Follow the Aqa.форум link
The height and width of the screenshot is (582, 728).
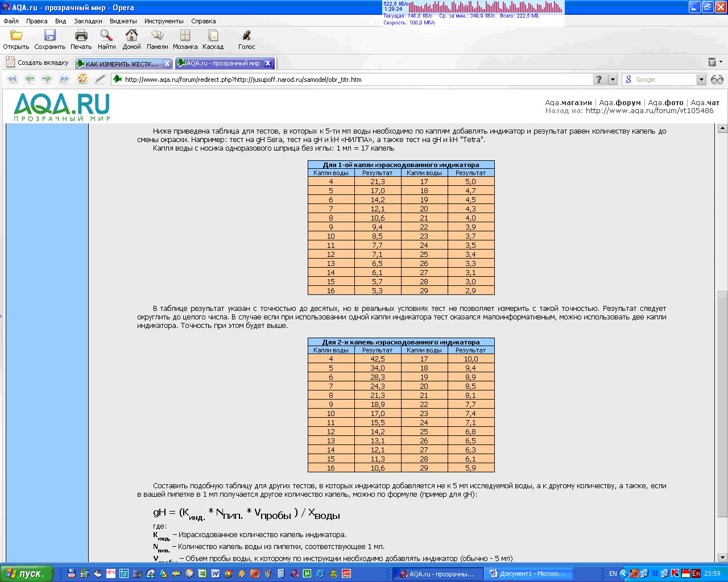pos(620,103)
